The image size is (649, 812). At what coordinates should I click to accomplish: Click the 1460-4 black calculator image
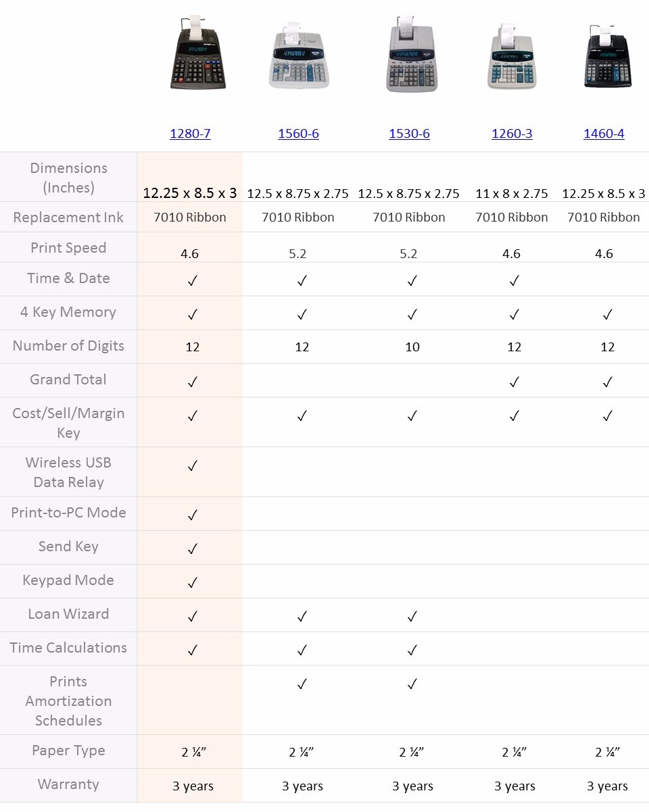tap(606, 57)
